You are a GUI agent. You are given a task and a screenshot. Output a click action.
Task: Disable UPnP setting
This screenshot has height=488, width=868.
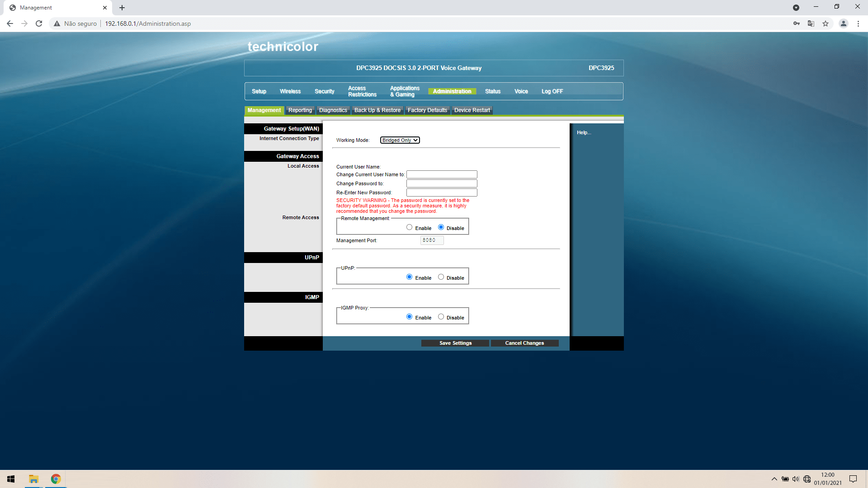[x=441, y=277]
